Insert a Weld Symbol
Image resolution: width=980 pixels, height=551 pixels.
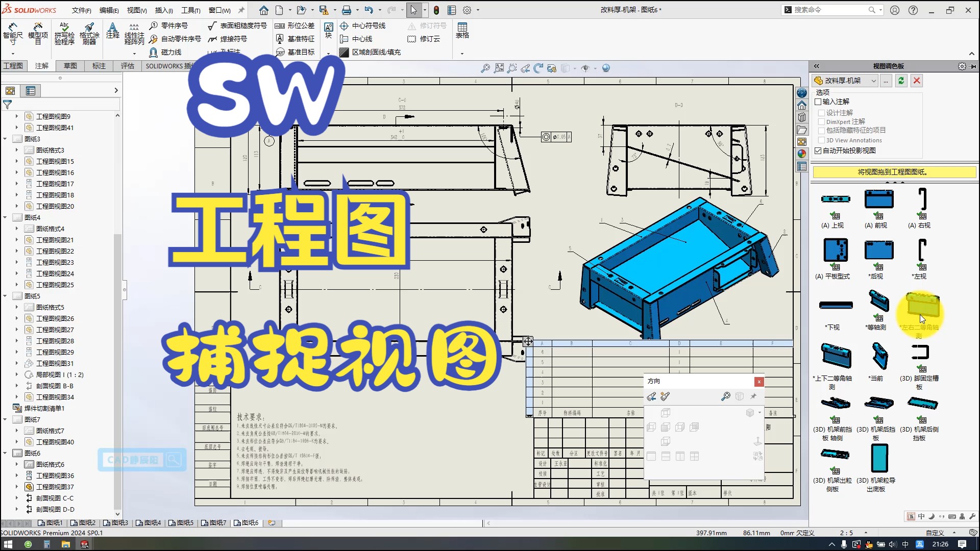point(228,39)
